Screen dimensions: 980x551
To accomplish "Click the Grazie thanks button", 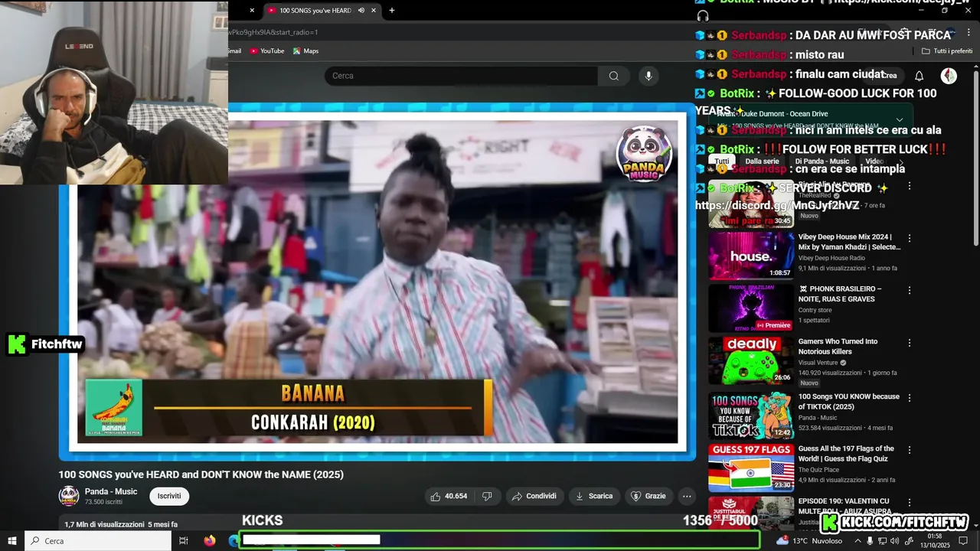I will (x=648, y=496).
